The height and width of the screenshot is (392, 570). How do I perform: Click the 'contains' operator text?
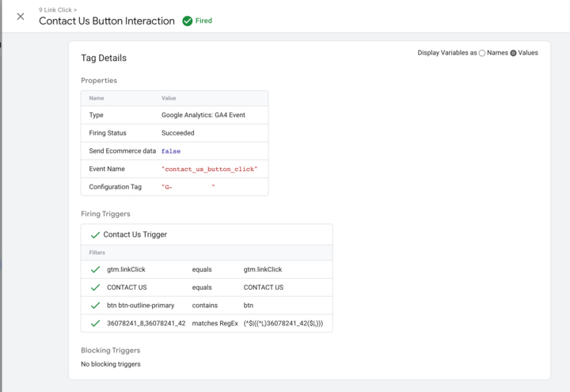205,306
